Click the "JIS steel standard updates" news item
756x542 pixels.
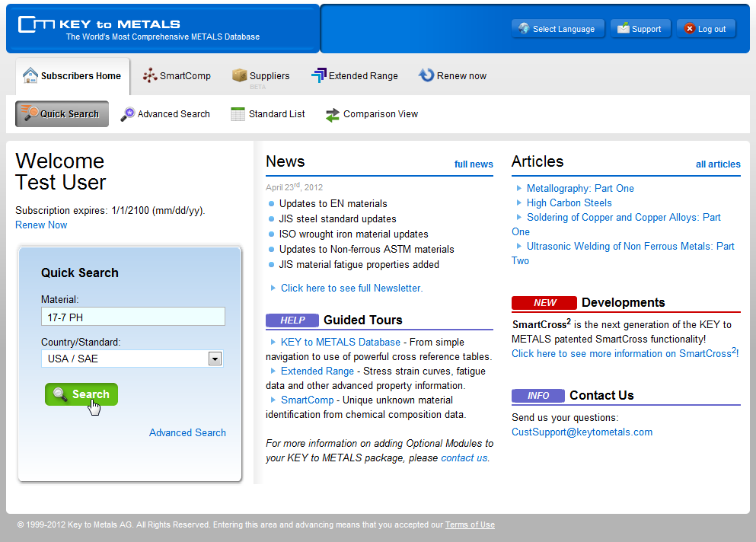(337, 219)
